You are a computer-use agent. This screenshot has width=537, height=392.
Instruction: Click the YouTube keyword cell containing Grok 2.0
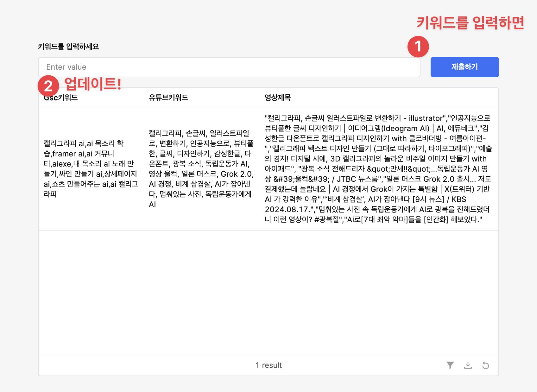tap(201, 169)
